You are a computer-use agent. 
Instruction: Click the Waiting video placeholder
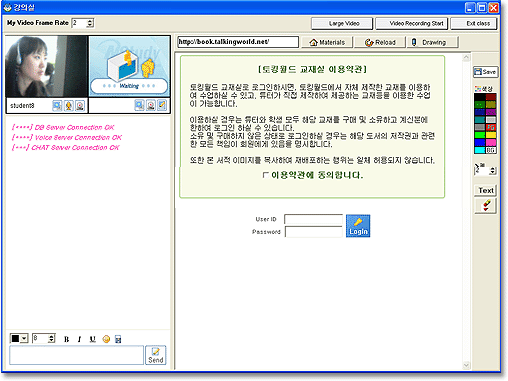tap(129, 66)
